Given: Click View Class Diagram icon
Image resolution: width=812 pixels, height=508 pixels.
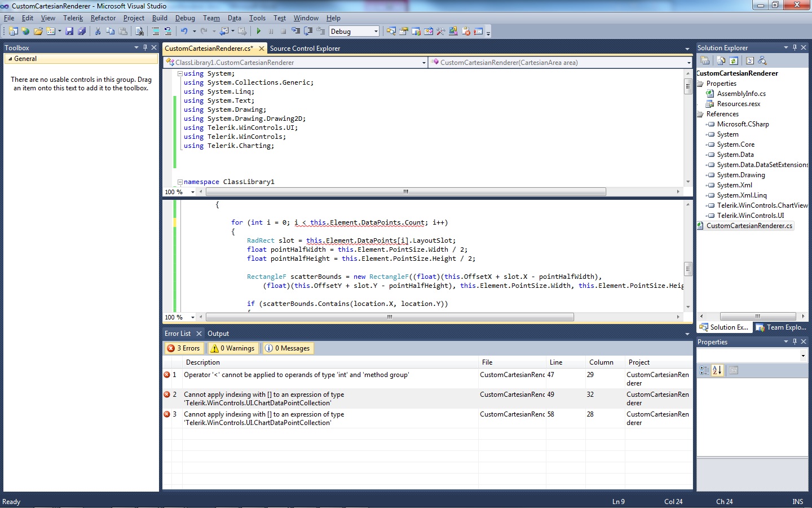Looking at the screenshot, I should click(x=762, y=60).
